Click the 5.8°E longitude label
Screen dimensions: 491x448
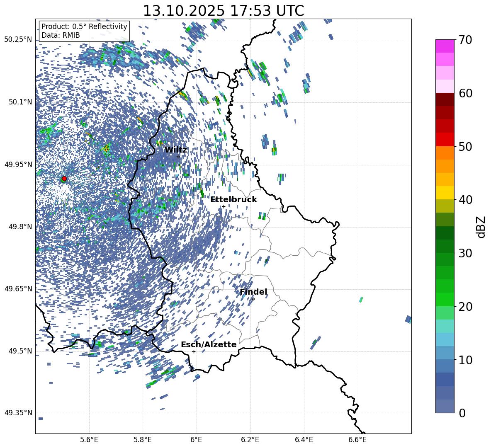click(x=143, y=440)
